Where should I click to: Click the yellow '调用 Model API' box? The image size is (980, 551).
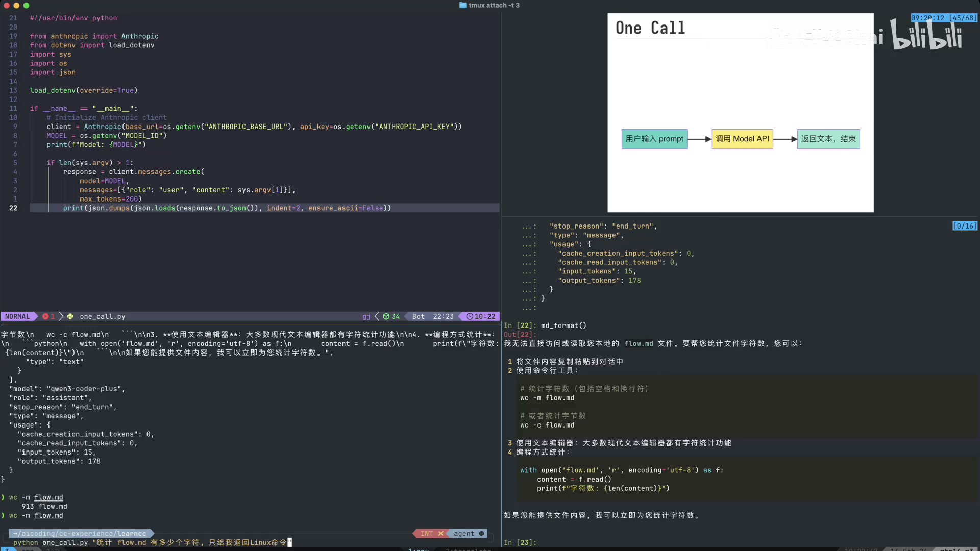742,139
